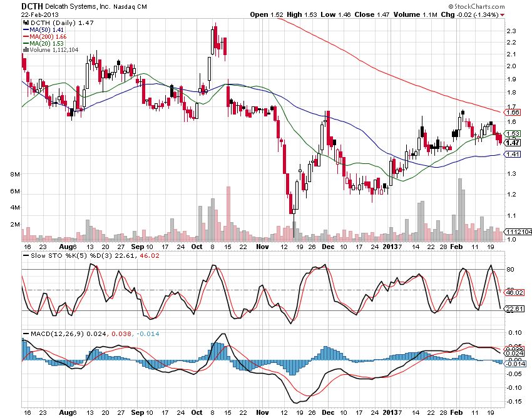
Task: Open the StockCharts.com copyright link
Action: pos(477,6)
